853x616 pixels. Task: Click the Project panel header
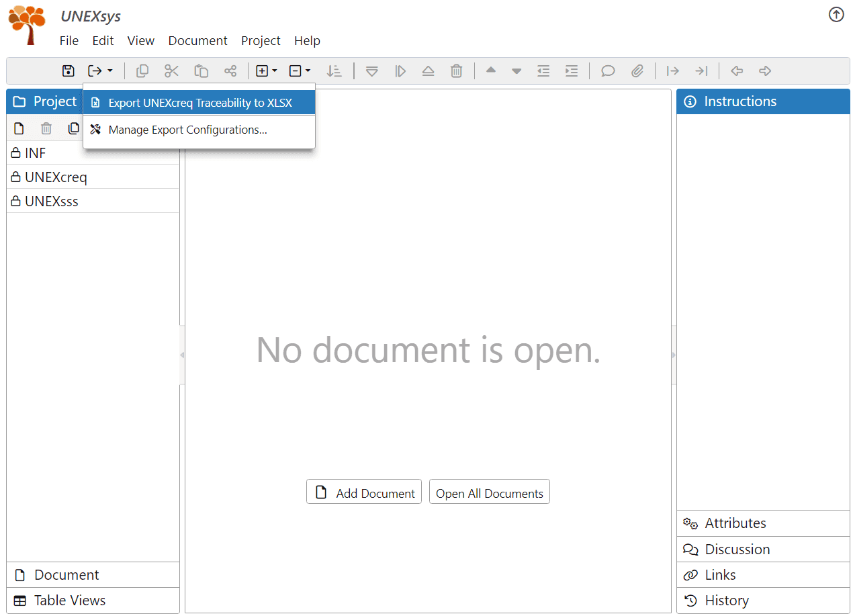tap(45, 101)
